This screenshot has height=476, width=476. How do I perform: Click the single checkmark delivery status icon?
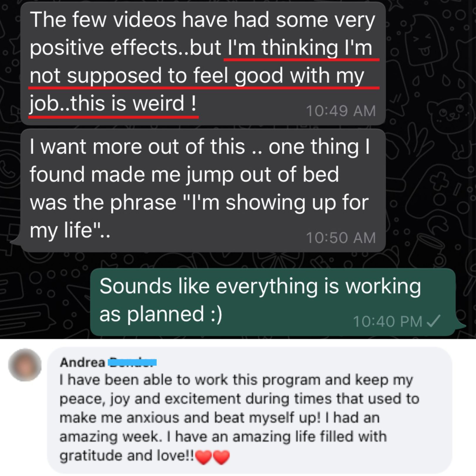(434, 321)
